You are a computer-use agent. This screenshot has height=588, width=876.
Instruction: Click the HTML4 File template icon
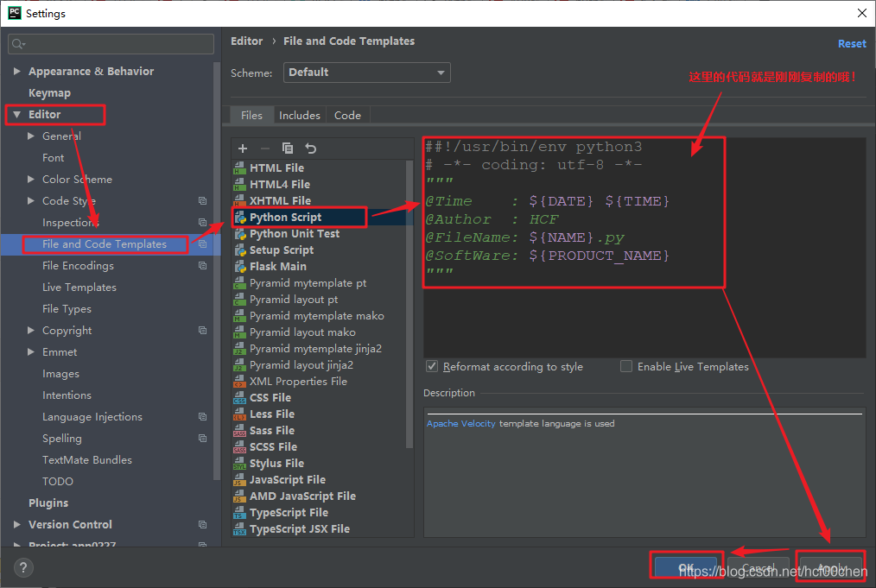tap(239, 184)
